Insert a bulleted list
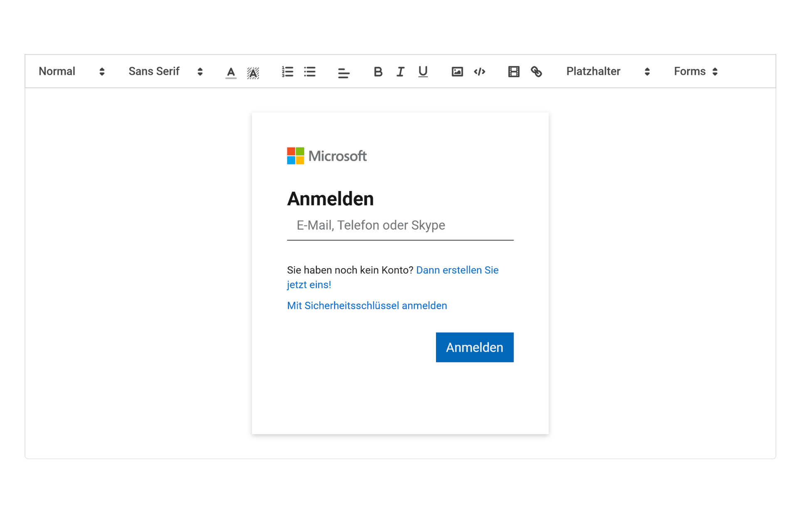The image size is (798, 532). pos(310,72)
